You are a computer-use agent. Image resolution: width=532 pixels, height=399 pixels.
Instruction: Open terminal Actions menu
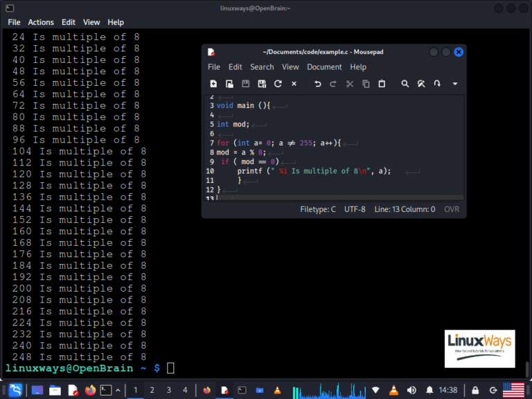tap(41, 22)
